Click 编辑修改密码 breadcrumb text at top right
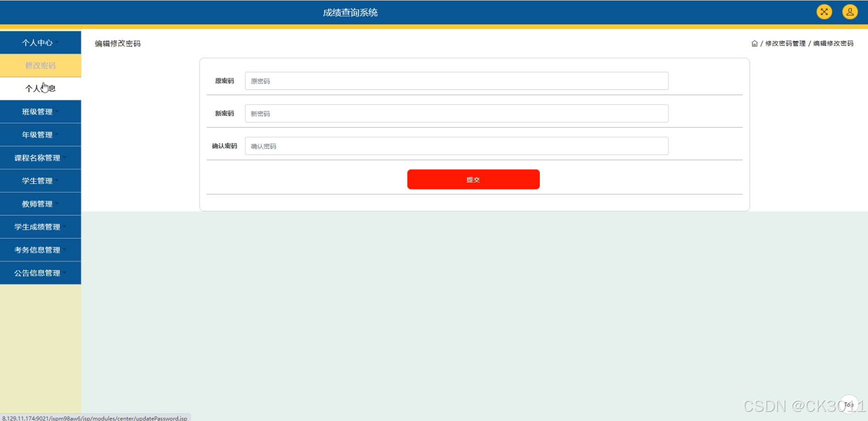 pos(833,44)
